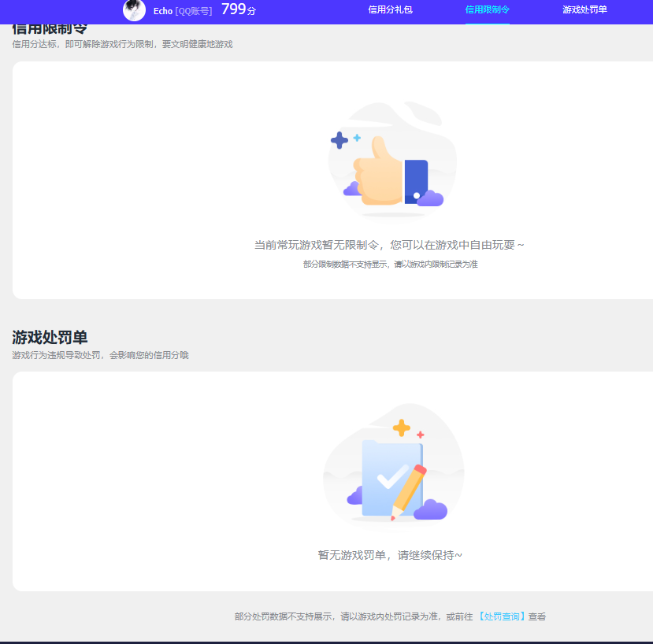Open the 游戏处罚单 tab
This screenshot has width=653, height=644.
pyautogui.click(x=583, y=11)
